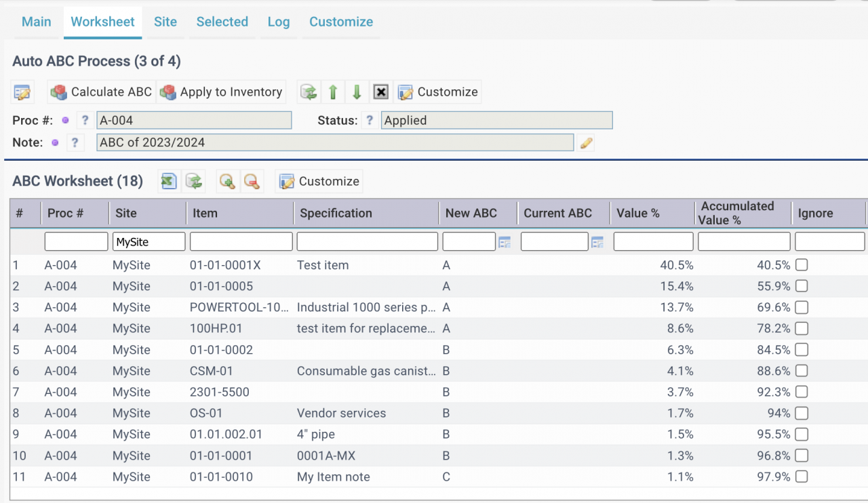Screen dimensions: 868x503
Task: Click the Status field showing Applied
Action: [x=496, y=121]
